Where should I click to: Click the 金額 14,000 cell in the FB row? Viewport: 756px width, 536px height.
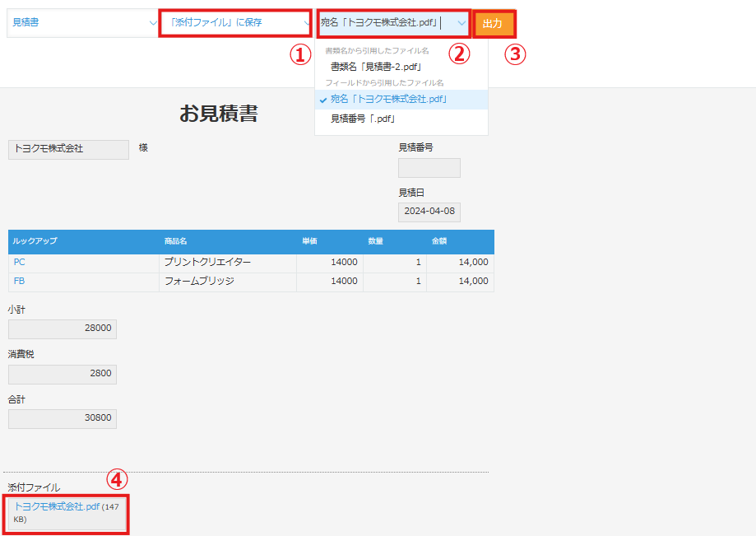461,282
